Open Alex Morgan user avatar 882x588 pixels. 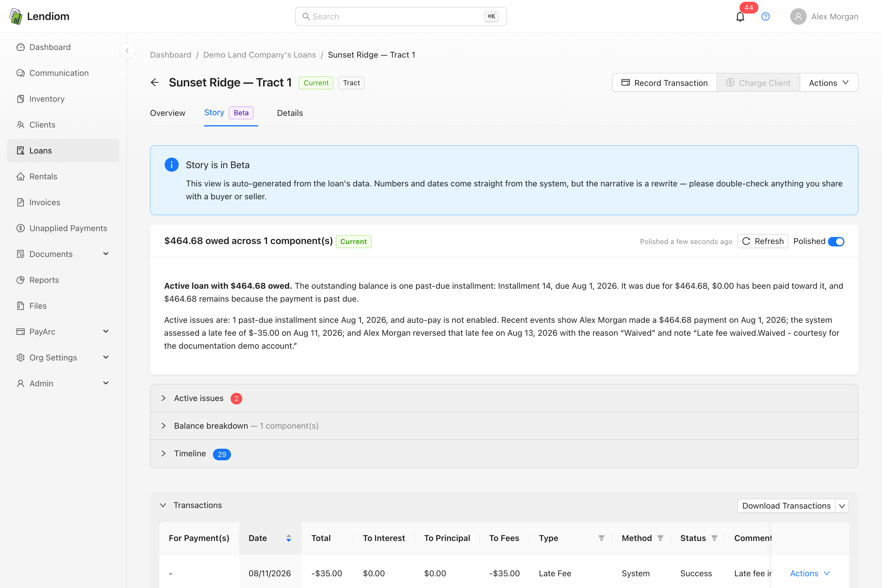pyautogui.click(x=798, y=16)
